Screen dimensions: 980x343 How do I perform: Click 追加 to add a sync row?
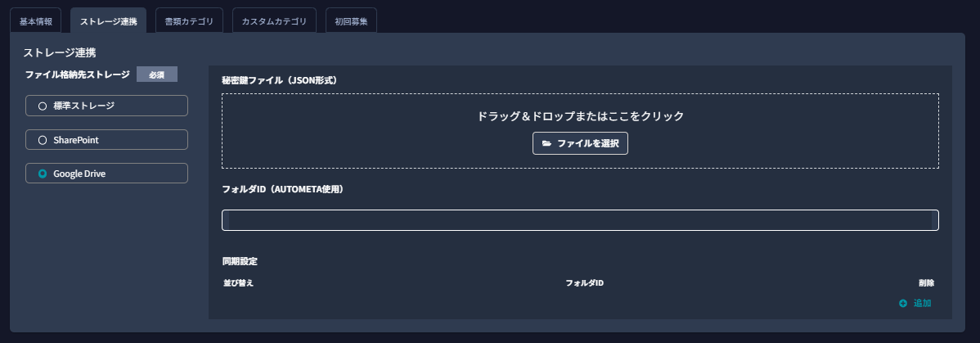[x=915, y=303]
